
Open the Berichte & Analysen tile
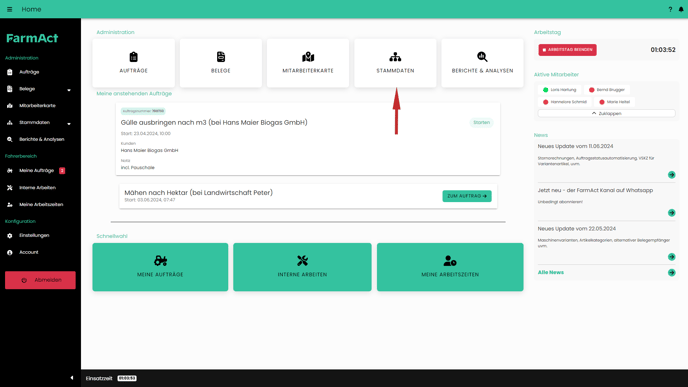point(482,63)
